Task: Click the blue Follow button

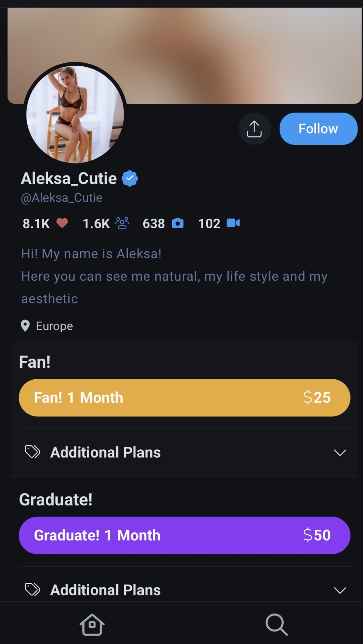Action: [318, 129]
